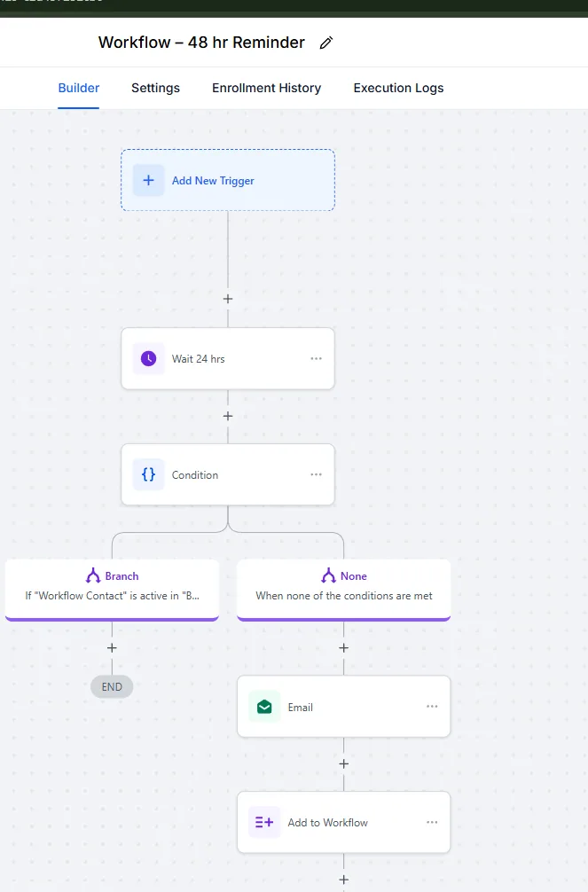Open the Condition step options menu
588x892 pixels.
tap(316, 474)
